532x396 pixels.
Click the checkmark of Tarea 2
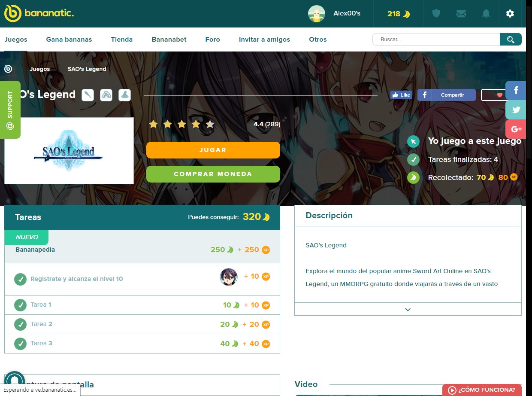click(x=20, y=324)
